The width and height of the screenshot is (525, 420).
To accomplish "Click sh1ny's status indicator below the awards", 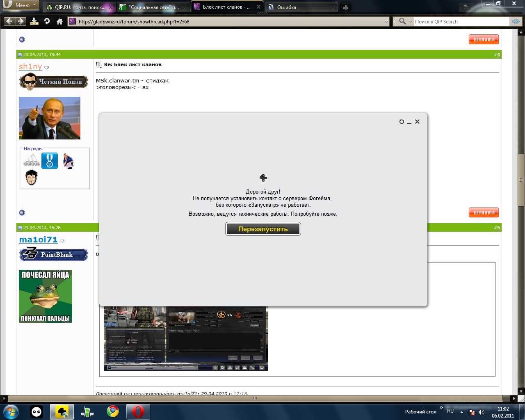I will (x=22, y=212).
